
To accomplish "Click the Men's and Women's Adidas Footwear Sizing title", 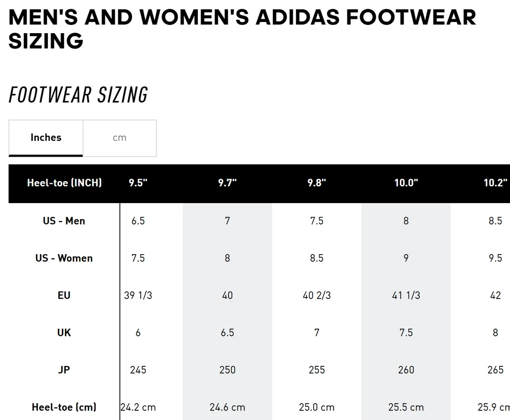I will (x=242, y=29).
